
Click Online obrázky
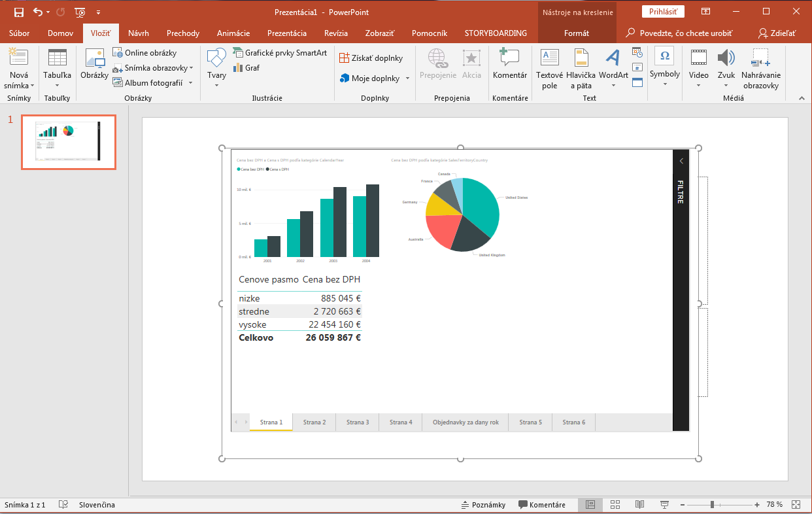pyautogui.click(x=144, y=53)
